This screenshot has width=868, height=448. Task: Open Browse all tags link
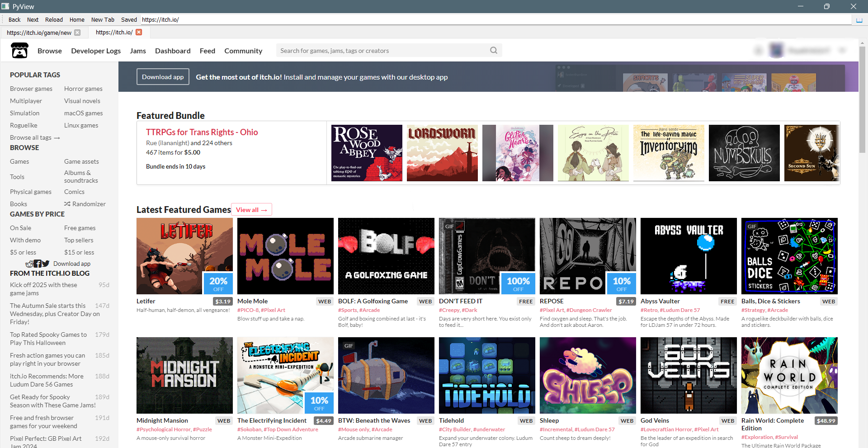point(35,137)
